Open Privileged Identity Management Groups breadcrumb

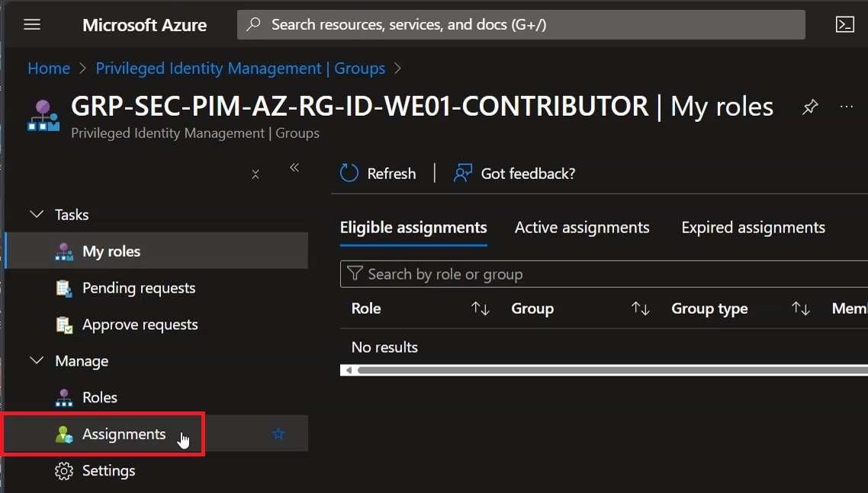pyautogui.click(x=240, y=68)
